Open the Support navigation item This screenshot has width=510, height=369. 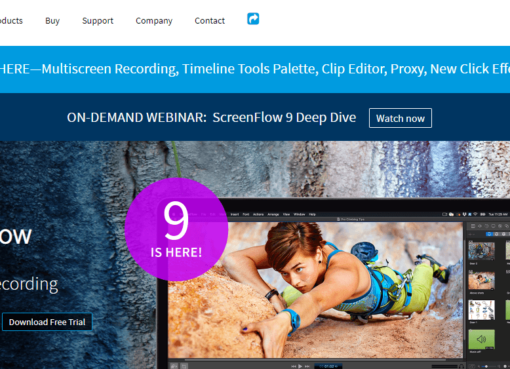[98, 21]
